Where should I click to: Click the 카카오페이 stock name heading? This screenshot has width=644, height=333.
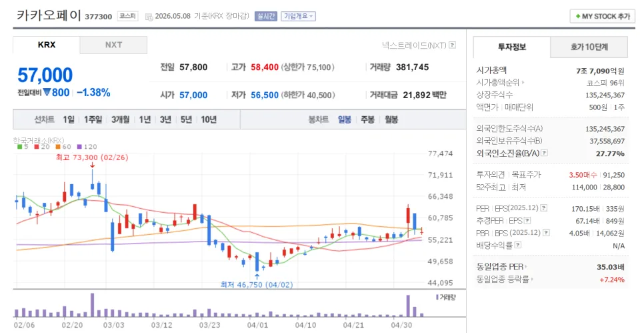pos(49,15)
